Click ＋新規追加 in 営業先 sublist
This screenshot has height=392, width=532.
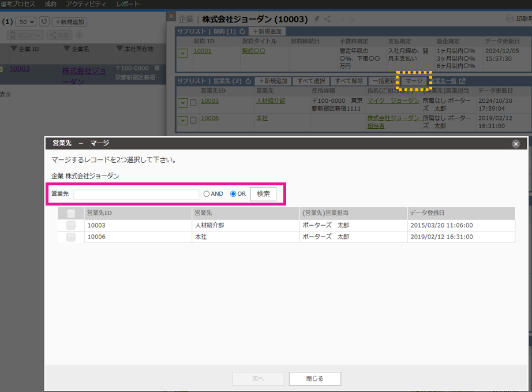[x=273, y=81]
